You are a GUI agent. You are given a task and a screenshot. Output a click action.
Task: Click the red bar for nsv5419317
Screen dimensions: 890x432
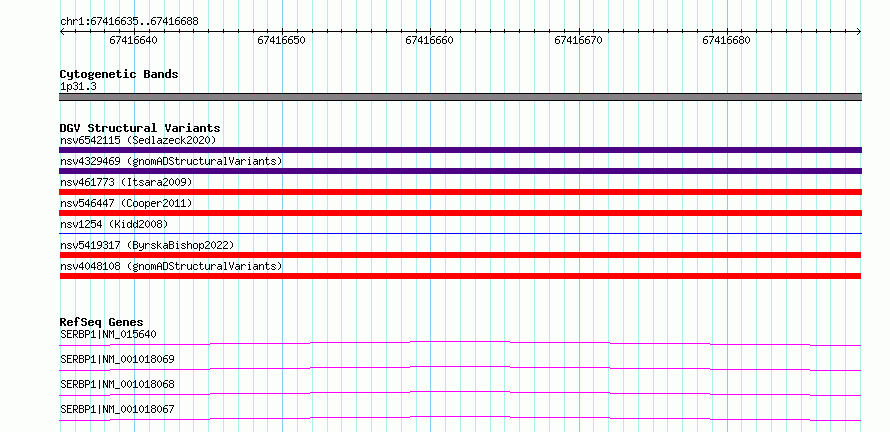point(460,255)
